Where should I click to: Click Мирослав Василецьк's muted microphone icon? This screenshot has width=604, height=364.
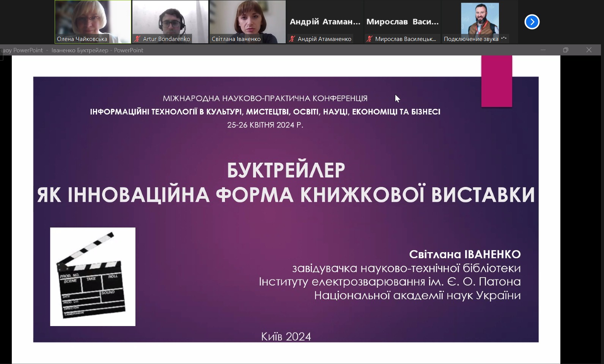click(370, 39)
